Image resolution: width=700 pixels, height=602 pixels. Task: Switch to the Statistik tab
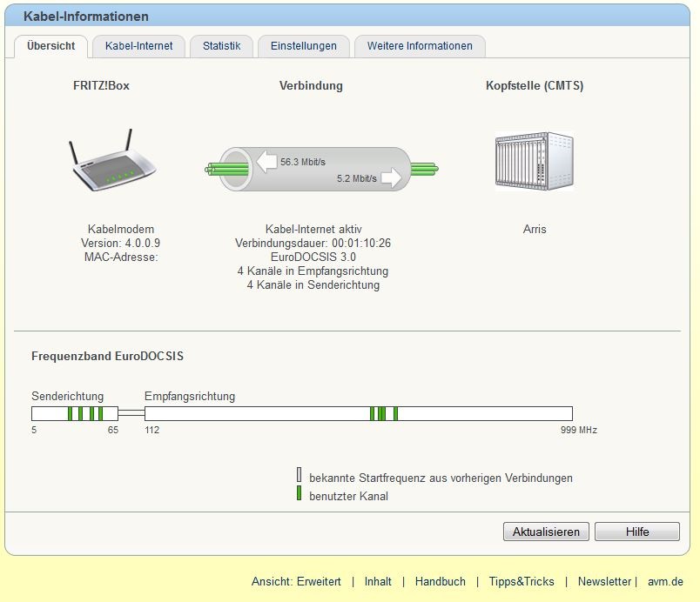[221, 46]
